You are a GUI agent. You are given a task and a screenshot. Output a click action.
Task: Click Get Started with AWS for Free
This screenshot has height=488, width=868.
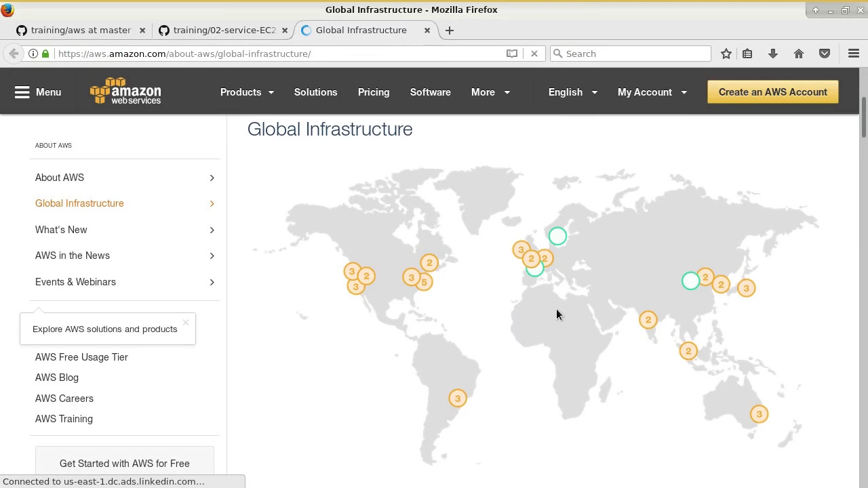(x=125, y=464)
